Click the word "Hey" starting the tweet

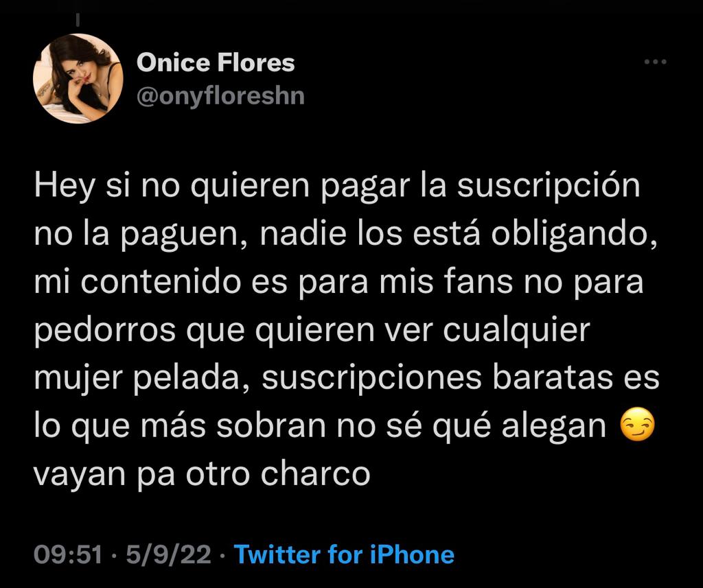63,187
